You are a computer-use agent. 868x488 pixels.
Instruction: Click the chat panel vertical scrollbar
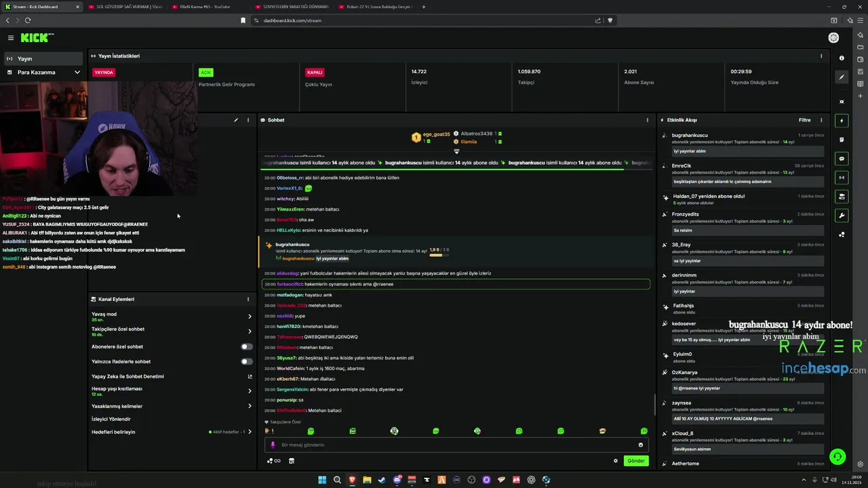(654, 405)
